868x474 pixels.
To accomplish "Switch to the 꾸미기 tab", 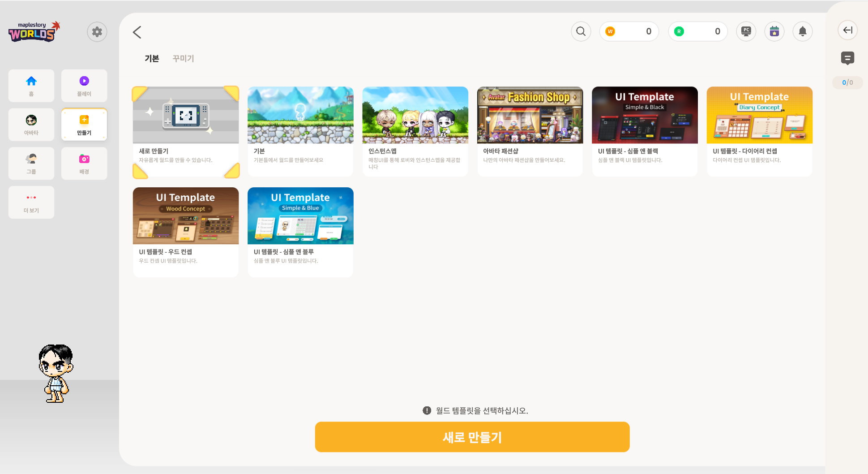I will pyautogui.click(x=183, y=58).
